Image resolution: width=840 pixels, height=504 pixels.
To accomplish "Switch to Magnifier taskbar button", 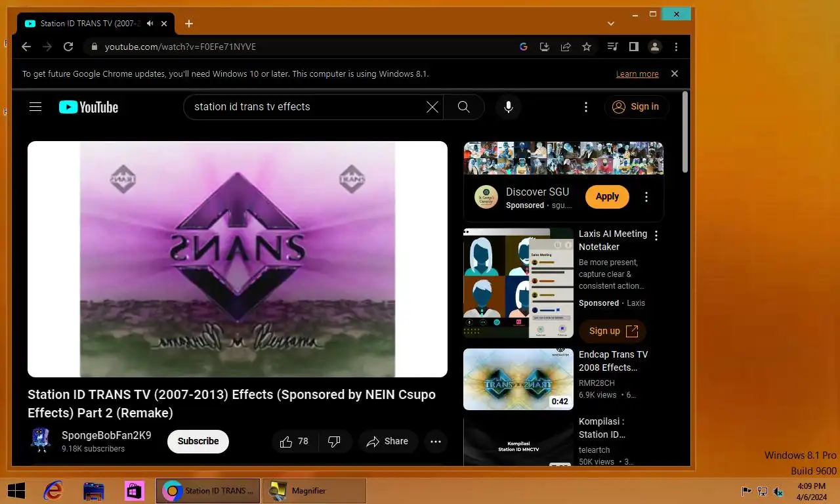I will click(314, 490).
